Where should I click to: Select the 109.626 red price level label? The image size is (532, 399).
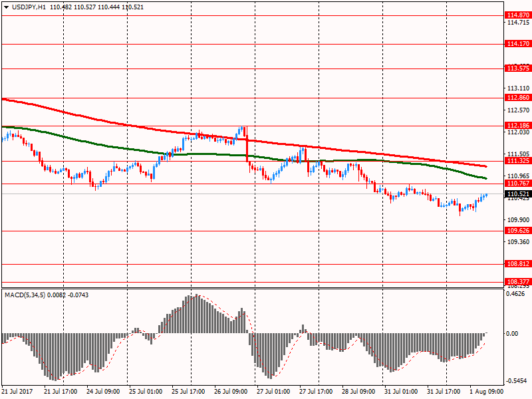[518, 231]
